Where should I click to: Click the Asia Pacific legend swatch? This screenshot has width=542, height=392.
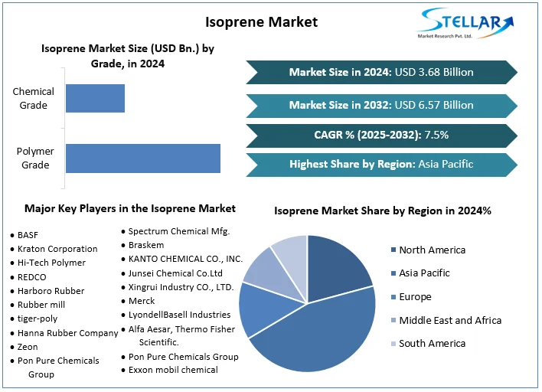[x=393, y=273]
